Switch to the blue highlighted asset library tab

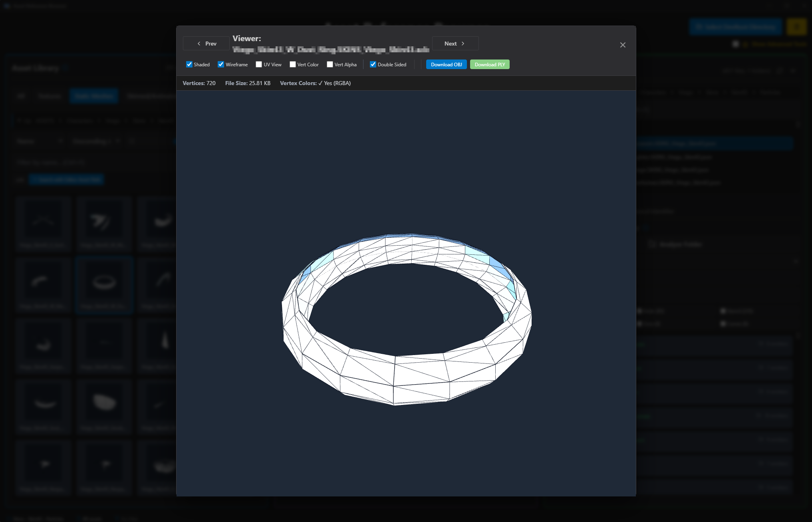(94, 96)
